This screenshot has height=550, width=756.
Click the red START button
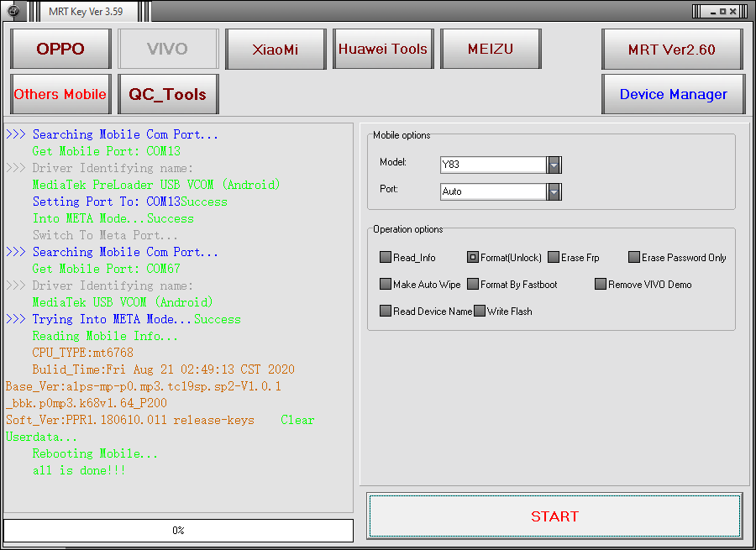pos(554,516)
